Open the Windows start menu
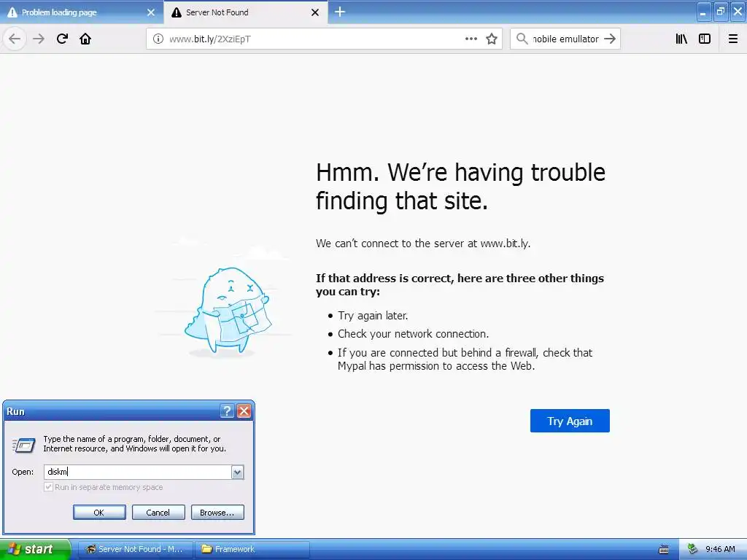 tap(35, 549)
